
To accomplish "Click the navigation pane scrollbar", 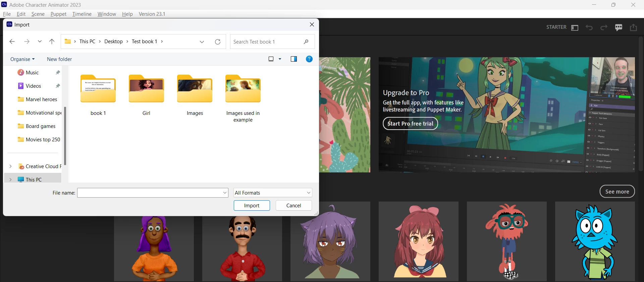I will tap(65, 136).
